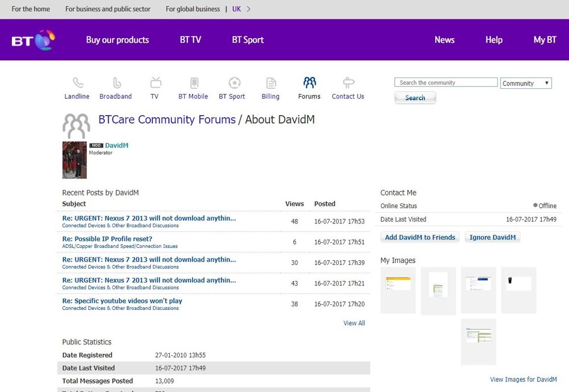Open the Landline phone icon

pyautogui.click(x=77, y=83)
